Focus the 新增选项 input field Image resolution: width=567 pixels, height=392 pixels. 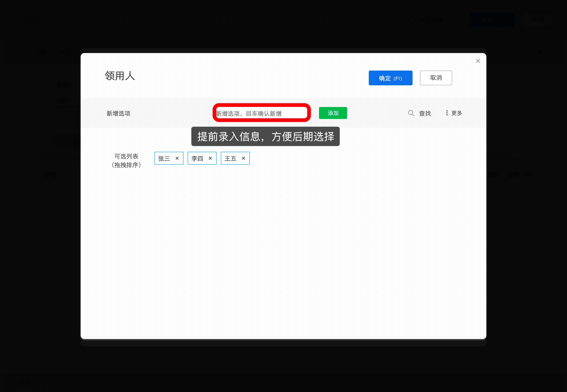click(x=261, y=113)
